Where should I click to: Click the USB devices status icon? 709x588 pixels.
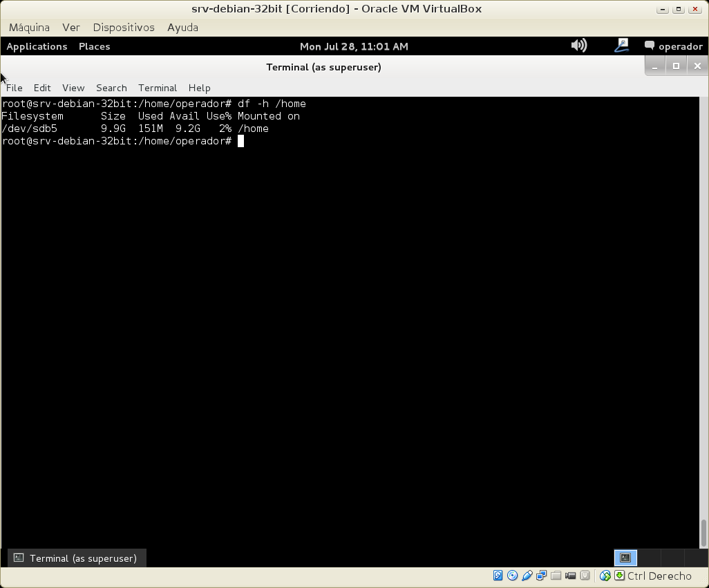pos(527,576)
